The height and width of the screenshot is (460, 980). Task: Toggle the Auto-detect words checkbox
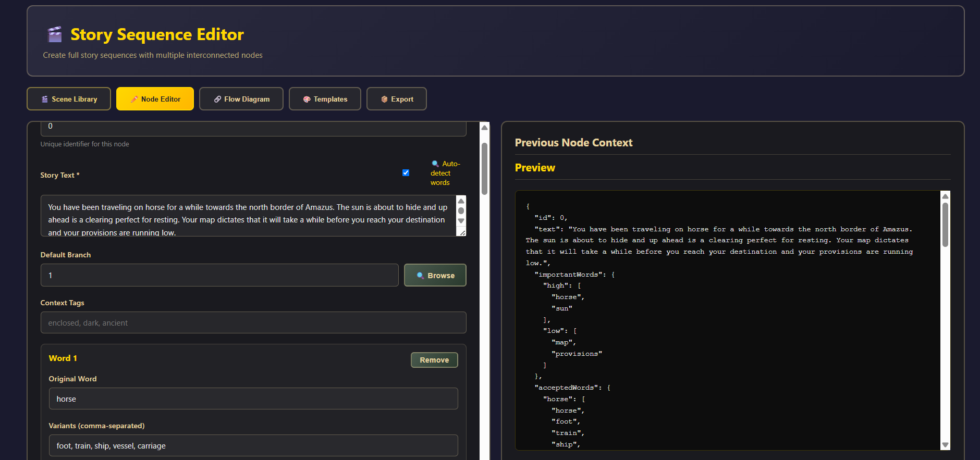[x=406, y=173]
